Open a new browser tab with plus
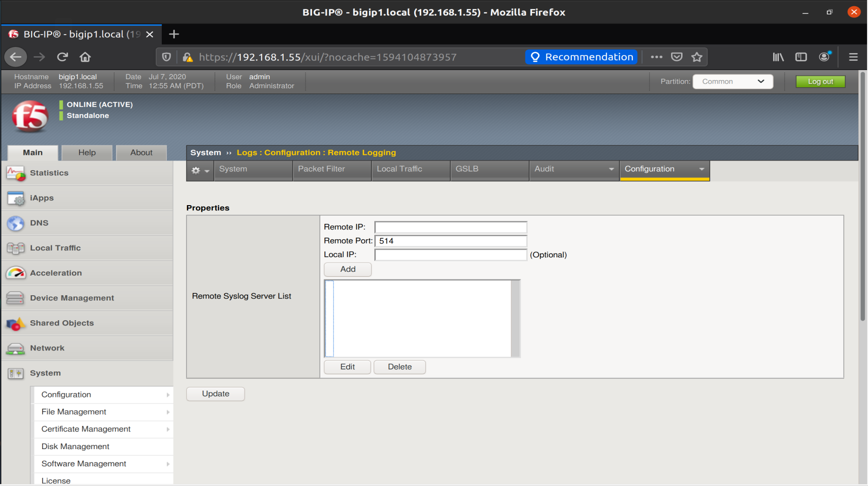 [x=174, y=34]
